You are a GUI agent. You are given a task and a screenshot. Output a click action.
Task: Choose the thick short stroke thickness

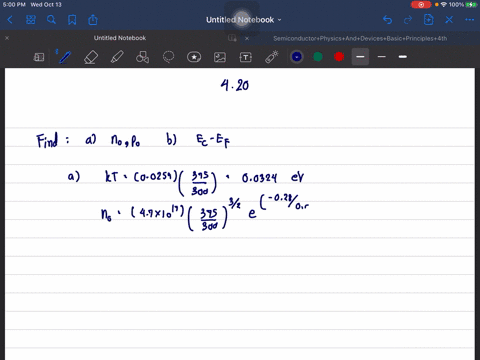[403, 57]
